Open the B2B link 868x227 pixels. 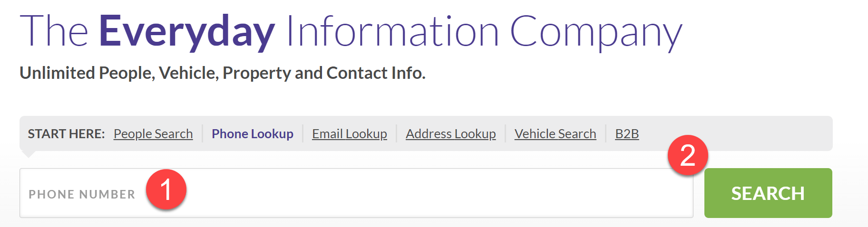[627, 134]
